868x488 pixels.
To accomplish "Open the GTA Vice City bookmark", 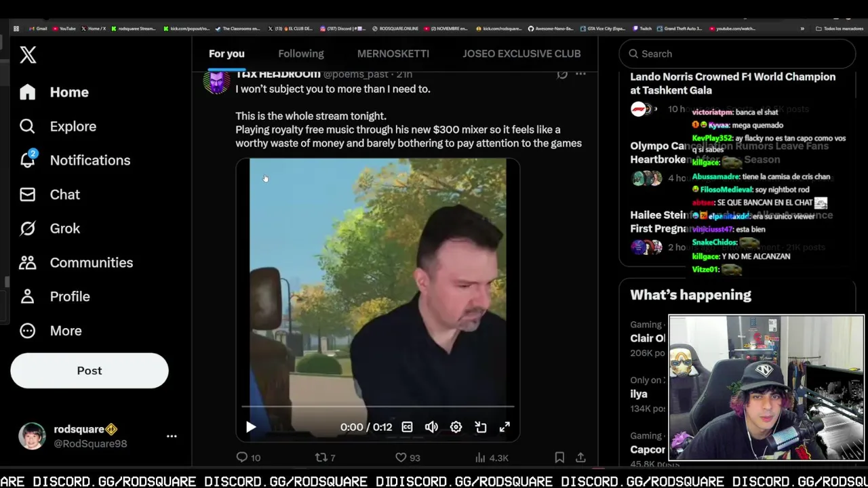I will pos(603,28).
